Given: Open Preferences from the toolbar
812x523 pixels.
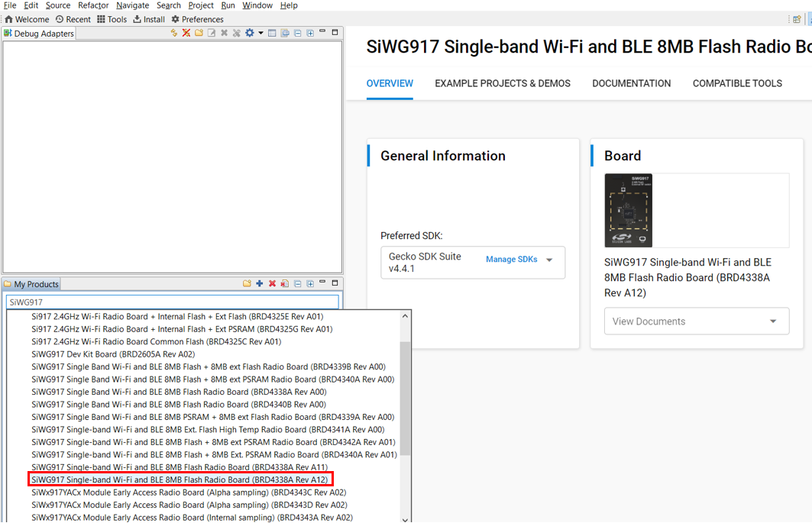Looking at the screenshot, I should click(197, 19).
